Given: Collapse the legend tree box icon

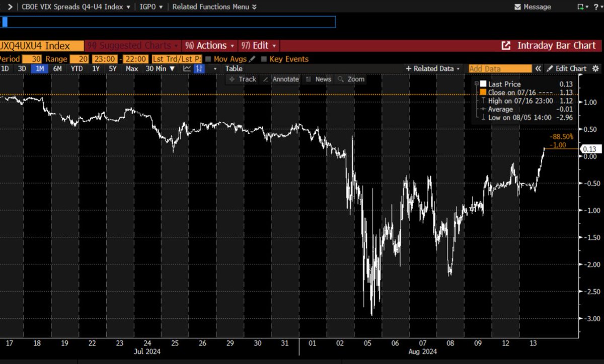Looking at the screenshot, I should coord(476,84).
